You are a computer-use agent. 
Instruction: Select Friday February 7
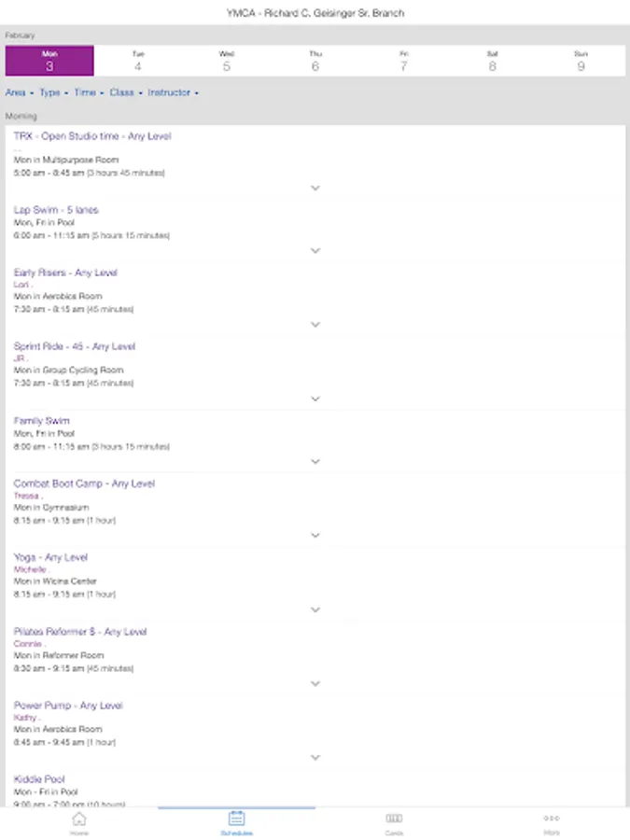point(403,60)
